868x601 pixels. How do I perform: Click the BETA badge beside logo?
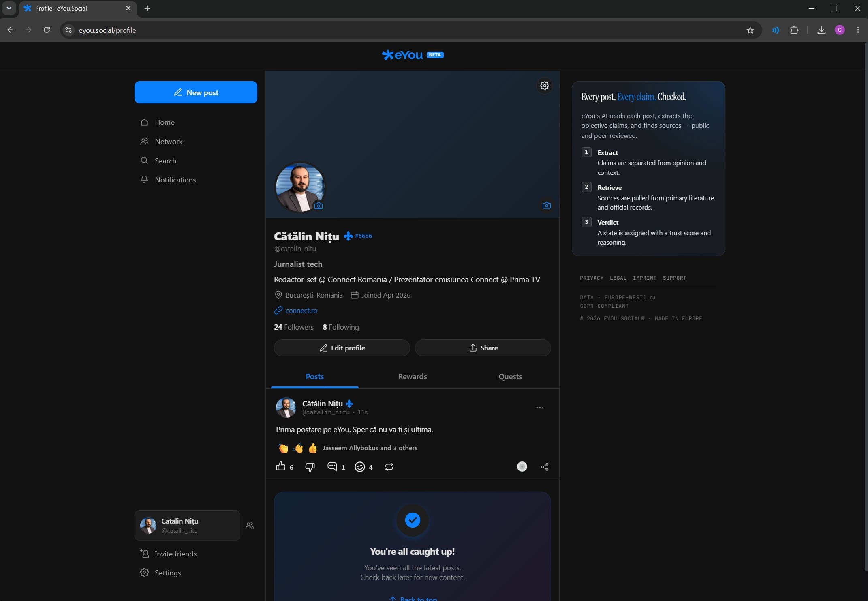tap(435, 55)
